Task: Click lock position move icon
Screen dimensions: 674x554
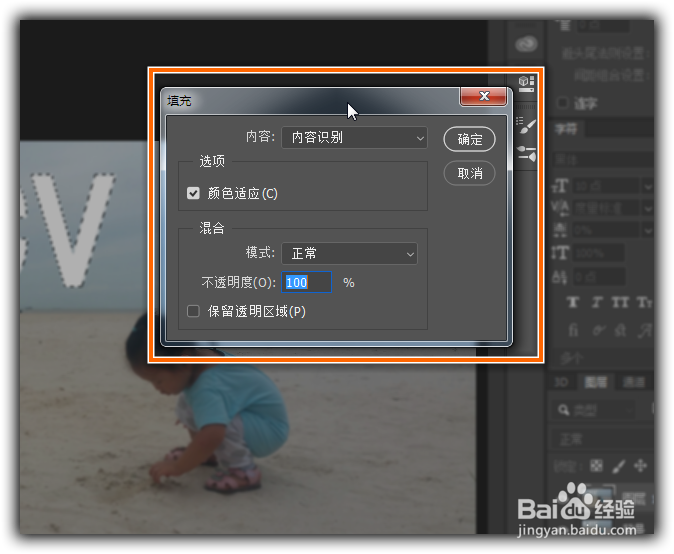Action: [640, 465]
